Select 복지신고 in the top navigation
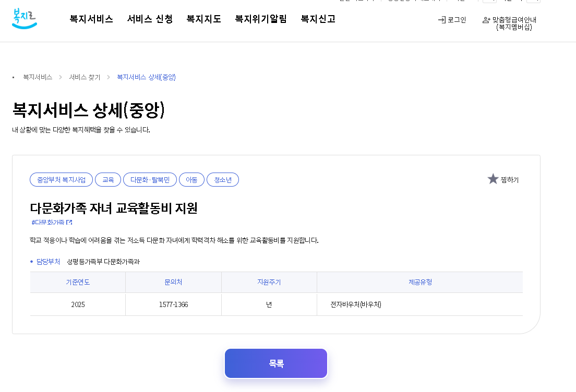Screen dimensions: 576x392 point(317,19)
